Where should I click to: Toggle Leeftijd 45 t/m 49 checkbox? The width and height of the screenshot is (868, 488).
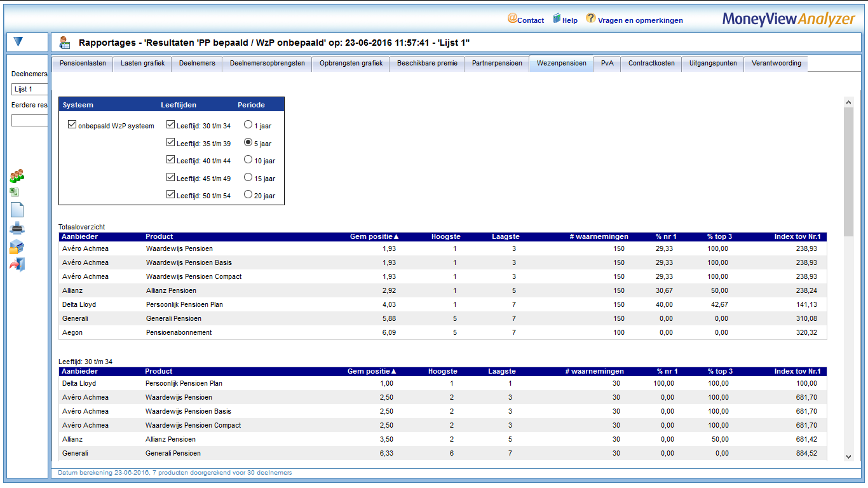(170, 177)
